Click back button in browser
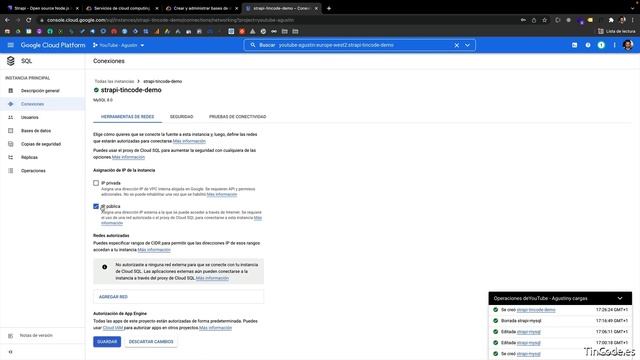 (7, 20)
